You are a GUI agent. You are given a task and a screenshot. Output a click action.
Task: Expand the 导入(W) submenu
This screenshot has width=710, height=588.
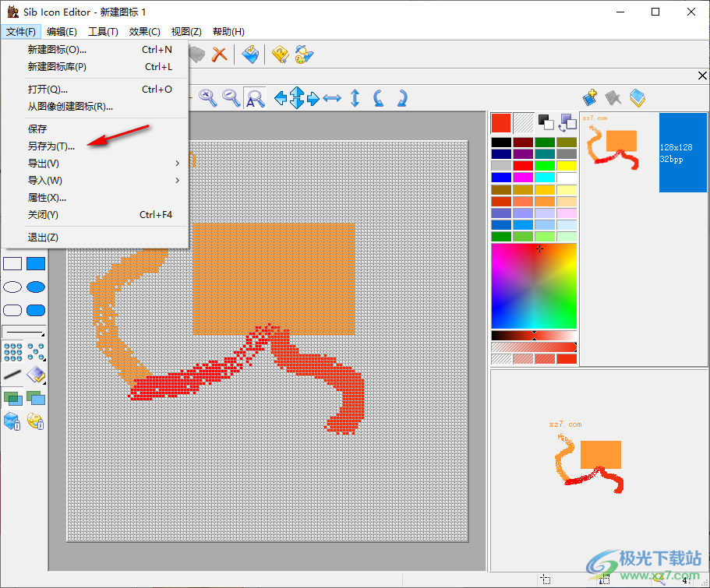[95, 181]
